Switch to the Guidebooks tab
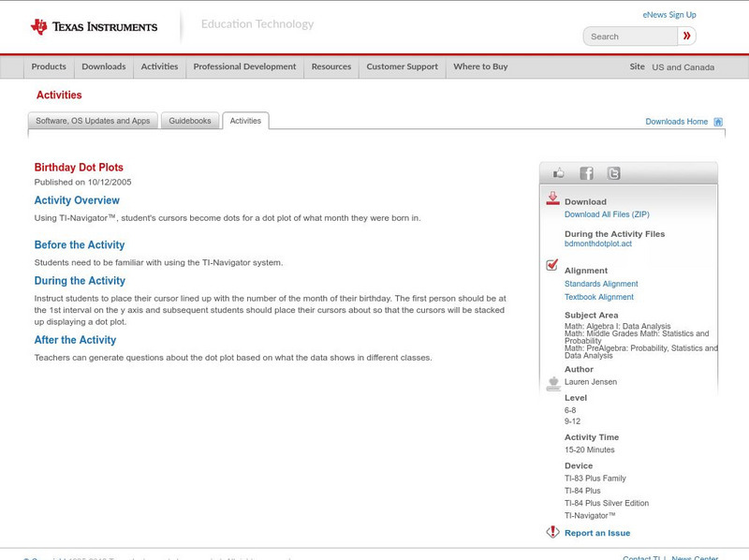This screenshot has width=749, height=560. (x=190, y=121)
